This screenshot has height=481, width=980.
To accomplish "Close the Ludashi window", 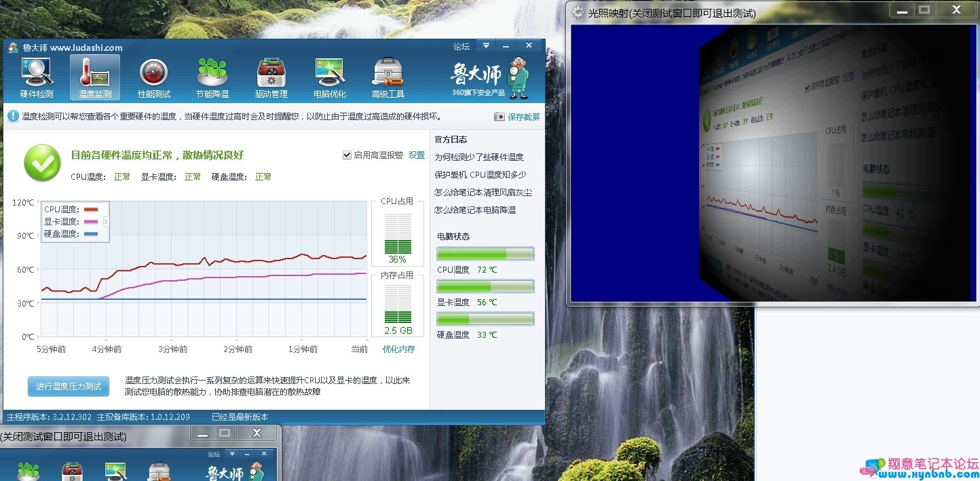I will point(529,45).
